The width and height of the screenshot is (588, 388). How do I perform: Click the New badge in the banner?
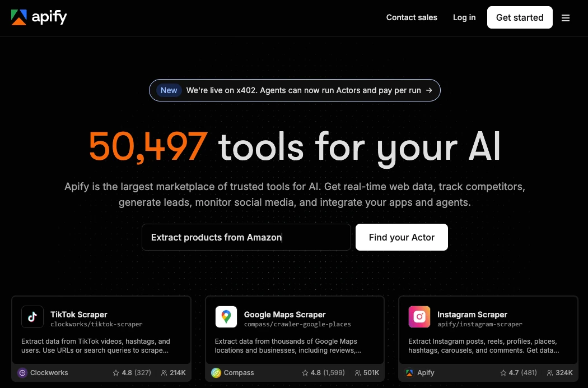(x=169, y=90)
